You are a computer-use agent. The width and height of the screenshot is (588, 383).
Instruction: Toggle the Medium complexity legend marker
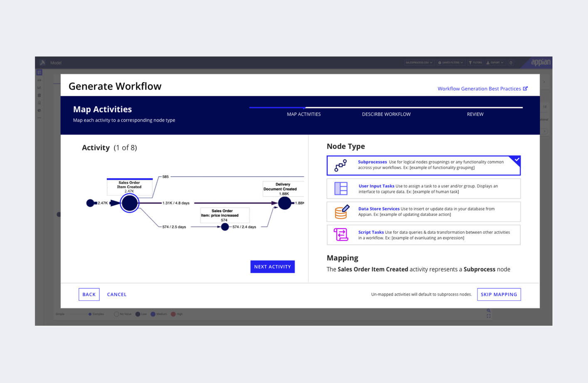click(x=153, y=314)
